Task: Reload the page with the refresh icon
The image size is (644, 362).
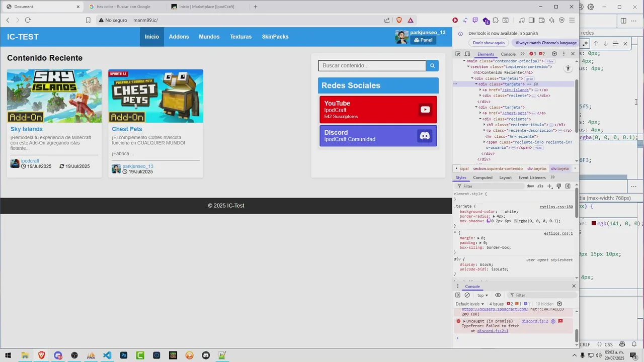Action: (28, 20)
